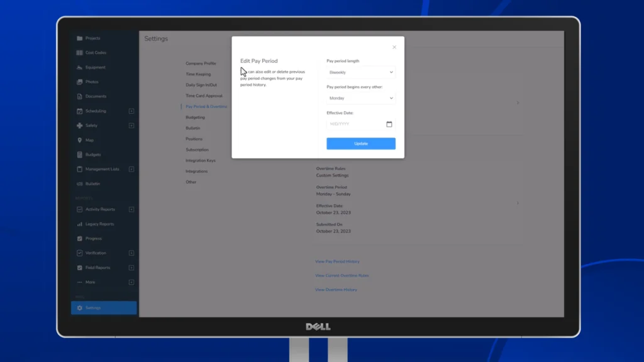644x362 pixels.
Task: Open the Company Profile settings section
Action: tap(201, 63)
